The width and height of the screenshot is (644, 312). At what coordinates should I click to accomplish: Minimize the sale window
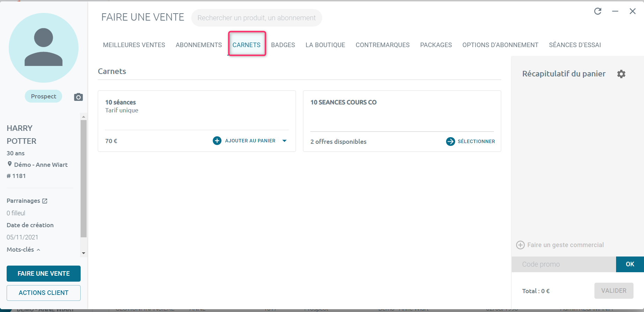(x=615, y=11)
